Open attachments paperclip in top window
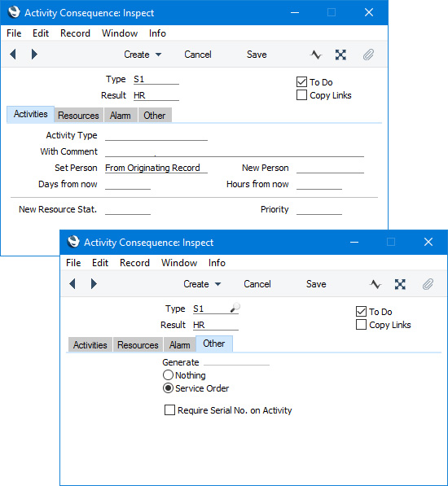448x486 pixels. tap(368, 55)
